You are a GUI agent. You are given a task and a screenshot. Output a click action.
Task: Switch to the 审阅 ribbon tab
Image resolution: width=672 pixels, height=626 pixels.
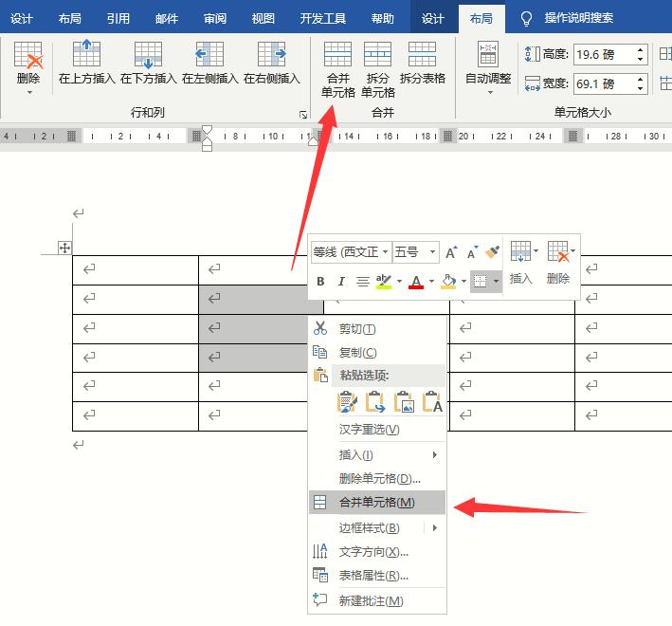point(215,18)
